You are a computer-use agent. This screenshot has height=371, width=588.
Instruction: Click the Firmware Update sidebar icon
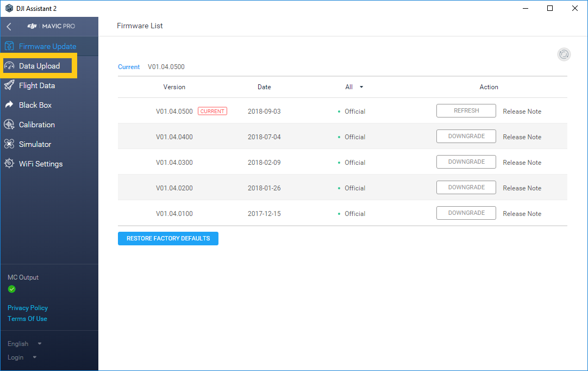pos(9,46)
